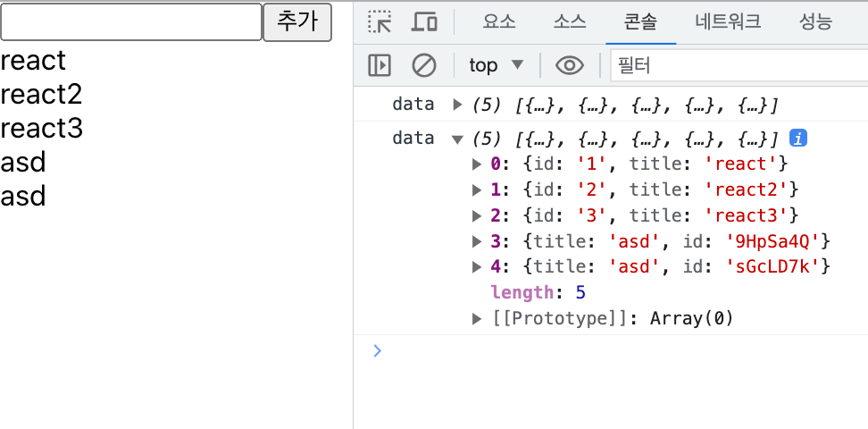Click the first 'asd' list item
Screen dimensions: 868x429
pos(23,163)
